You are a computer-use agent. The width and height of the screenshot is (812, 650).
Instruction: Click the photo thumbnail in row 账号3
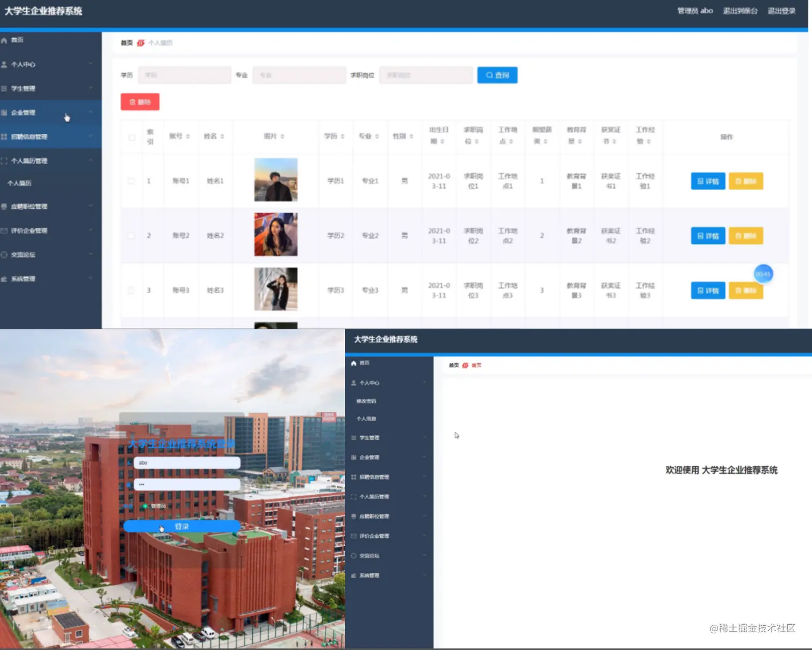coord(276,289)
